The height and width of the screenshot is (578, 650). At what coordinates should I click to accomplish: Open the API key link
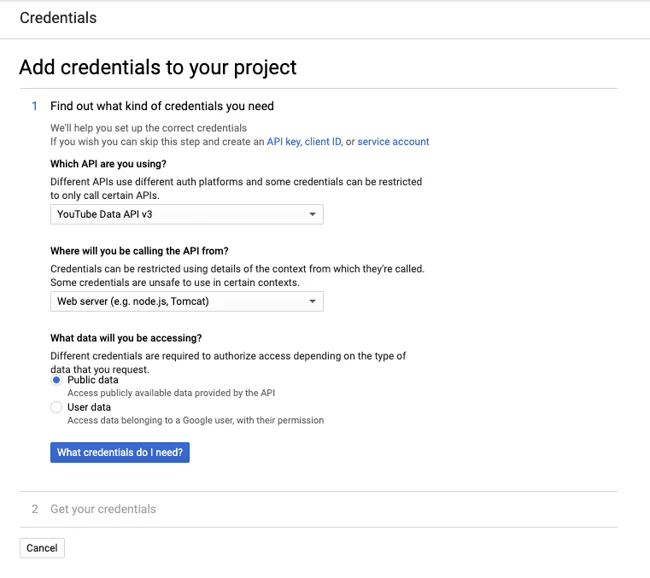[x=283, y=142]
